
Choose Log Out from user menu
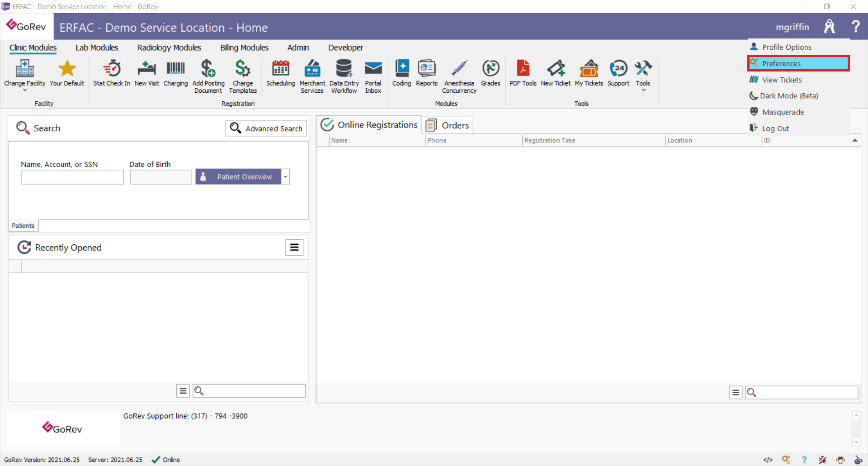(798, 128)
